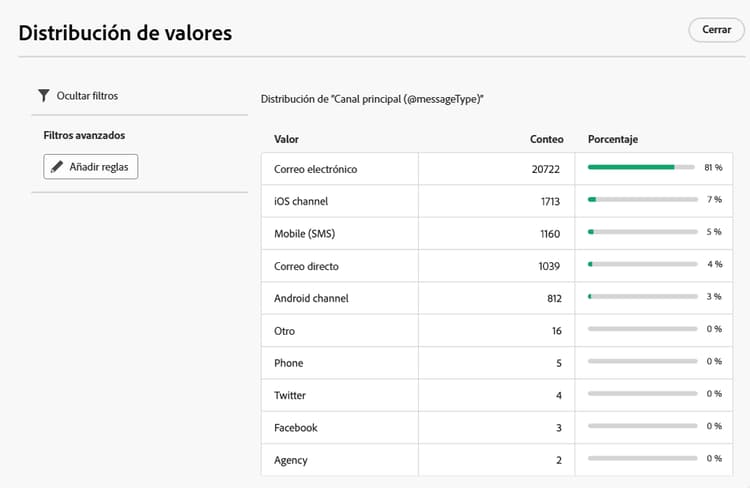Screen dimensions: 750x488
Task: Click the iOS channel value
Action: 301,201
